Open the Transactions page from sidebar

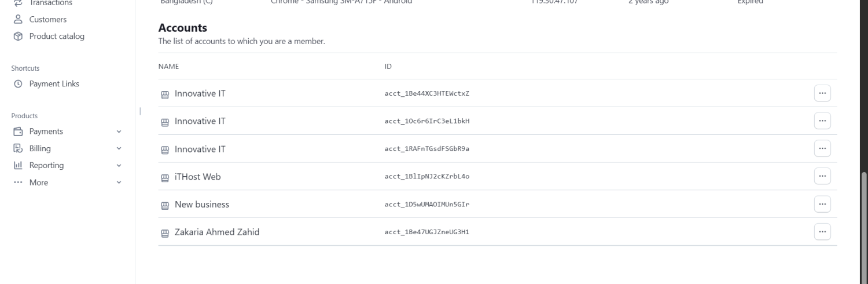tap(50, 3)
